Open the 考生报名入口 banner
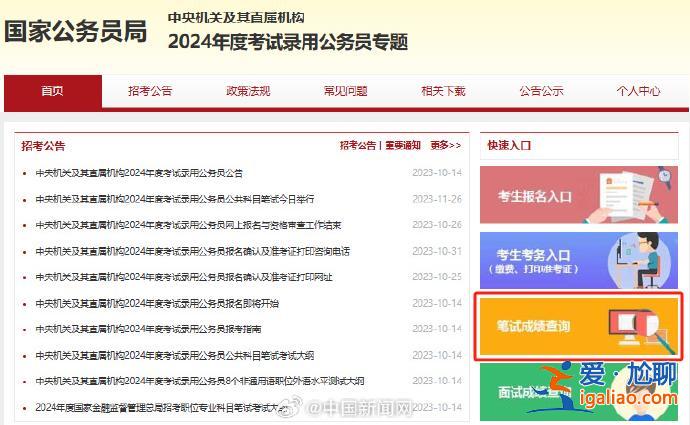690x425 pixels. (x=579, y=194)
